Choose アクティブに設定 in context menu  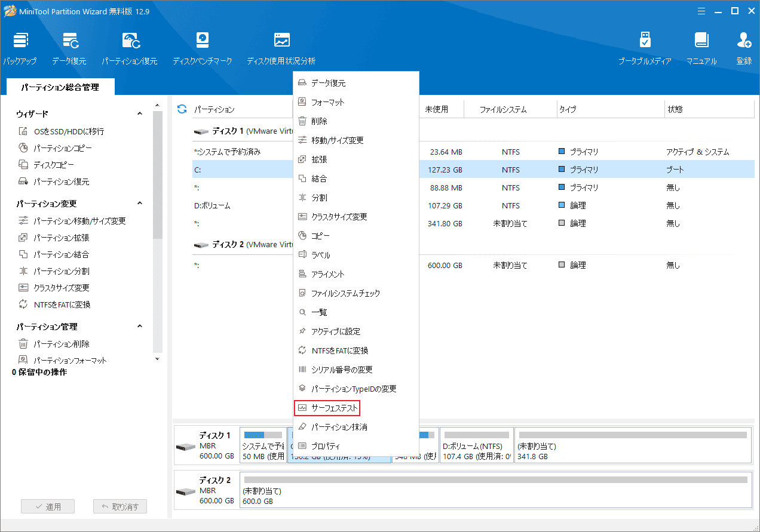[356, 331]
